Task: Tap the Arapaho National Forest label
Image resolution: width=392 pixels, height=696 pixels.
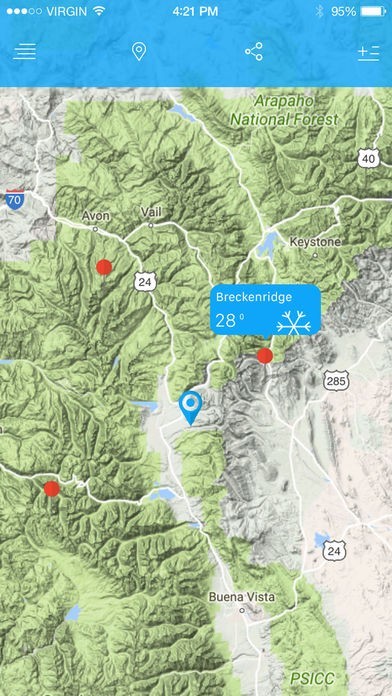Action: 284,110
